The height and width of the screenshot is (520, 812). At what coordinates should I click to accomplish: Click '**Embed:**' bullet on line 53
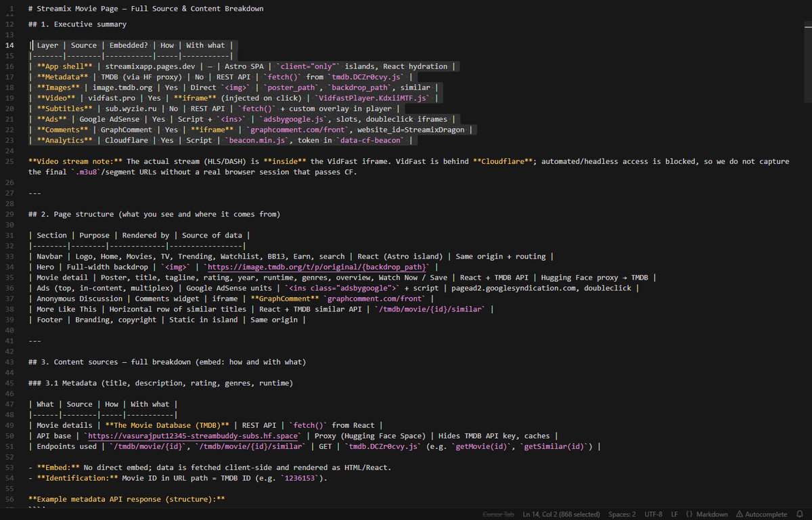click(58, 467)
